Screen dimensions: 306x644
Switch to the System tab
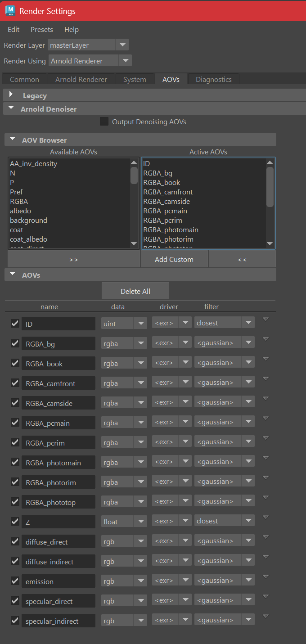pyautogui.click(x=135, y=79)
